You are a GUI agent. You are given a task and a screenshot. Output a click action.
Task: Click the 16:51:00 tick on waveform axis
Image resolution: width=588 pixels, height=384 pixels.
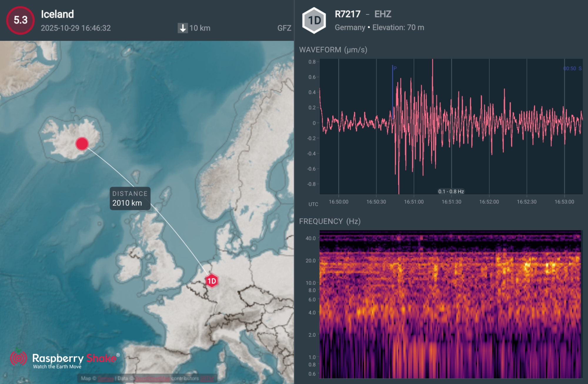point(414,202)
